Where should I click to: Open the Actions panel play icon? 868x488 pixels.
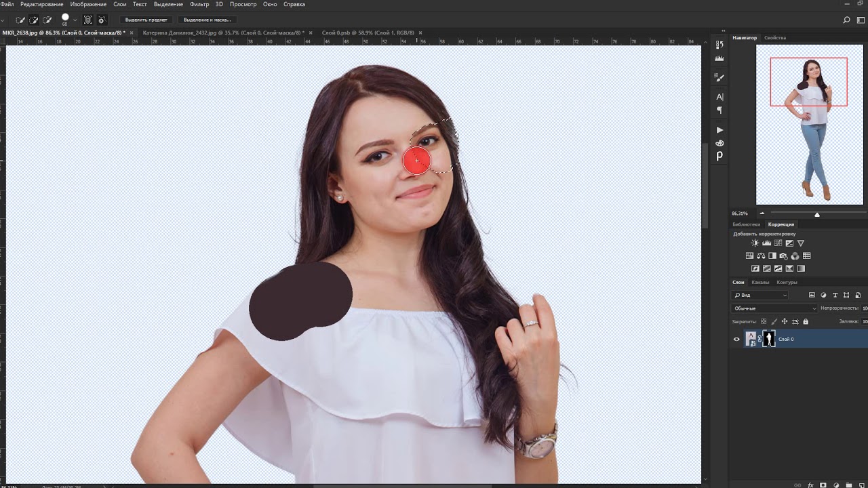pos(719,129)
